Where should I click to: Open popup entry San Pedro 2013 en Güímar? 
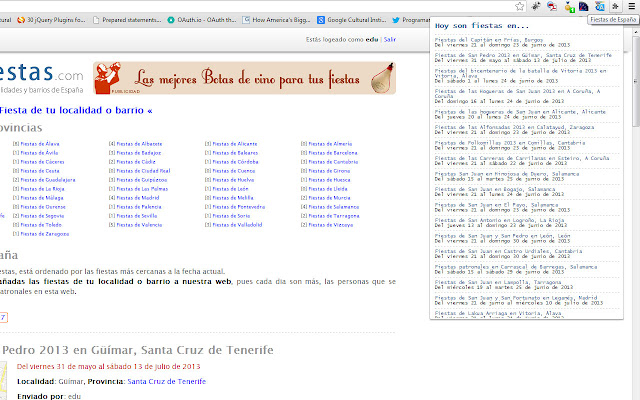523,55
